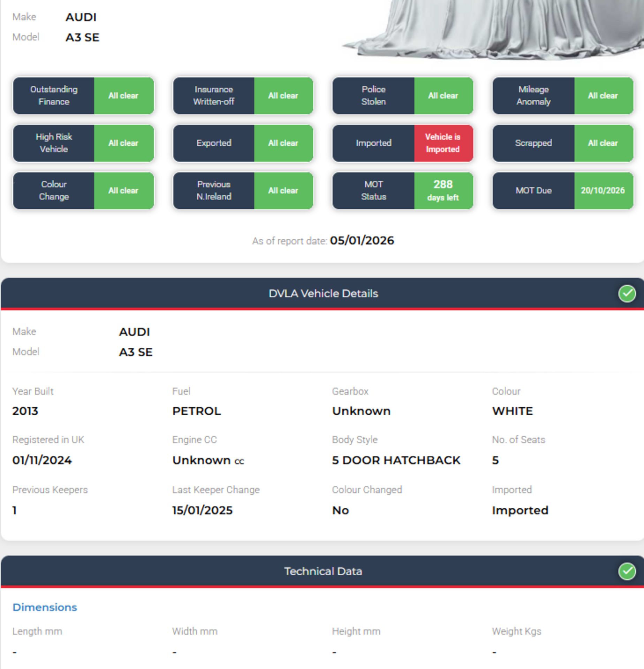Viewport: 644px width, 669px height.
Task: Click the report date 05/01/2026 text
Action: pos(362,240)
